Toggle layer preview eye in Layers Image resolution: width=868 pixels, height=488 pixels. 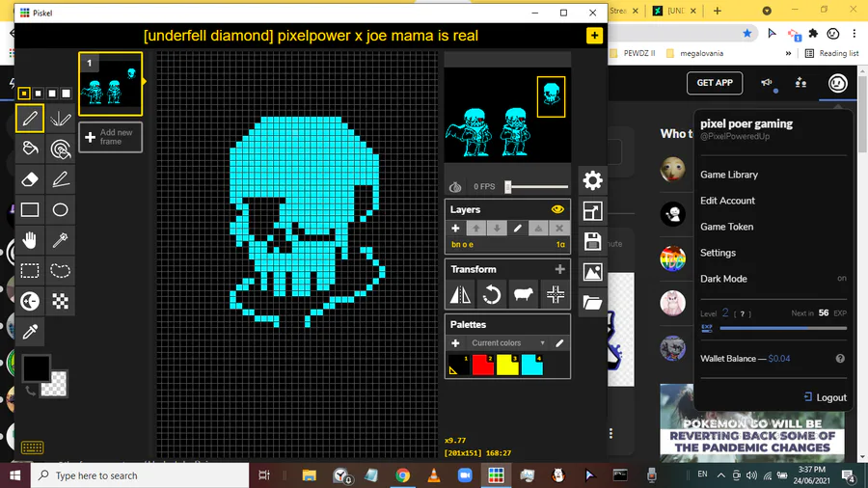(557, 209)
